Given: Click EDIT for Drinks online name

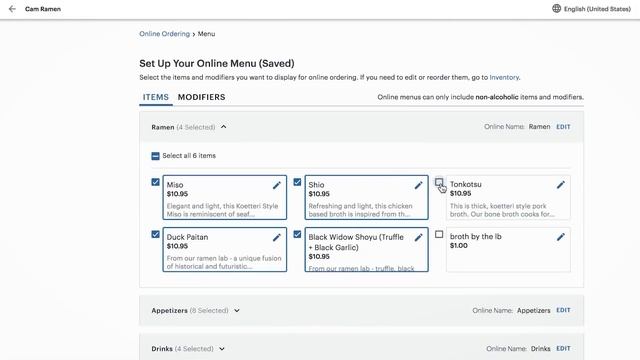Looking at the screenshot, I should point(563,349).
